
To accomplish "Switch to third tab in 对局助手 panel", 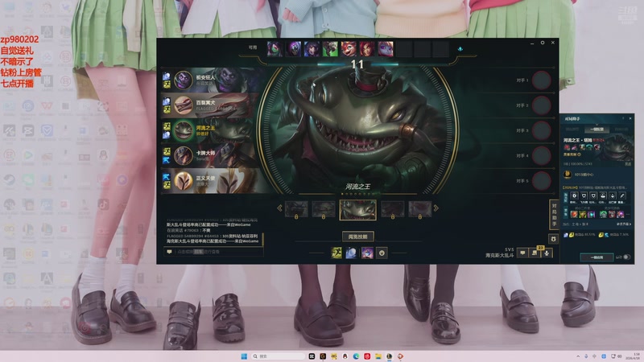I will point(621,130).
